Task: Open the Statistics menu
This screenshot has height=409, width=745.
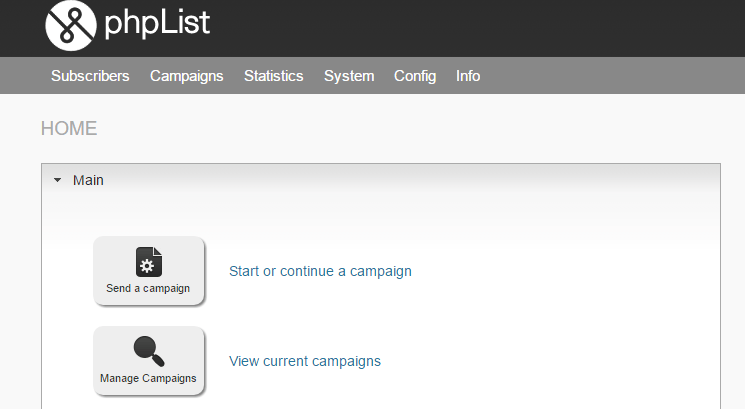Action: tap(274, 76)
